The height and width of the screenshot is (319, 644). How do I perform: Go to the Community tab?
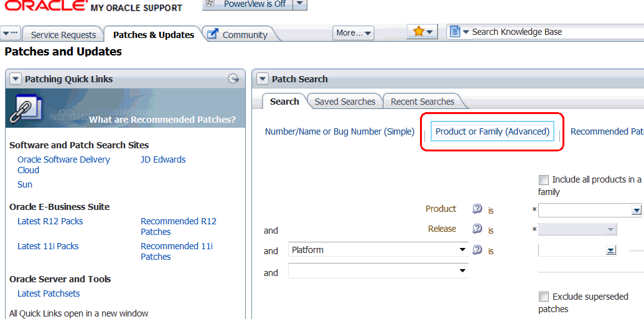tap(245, 35)
